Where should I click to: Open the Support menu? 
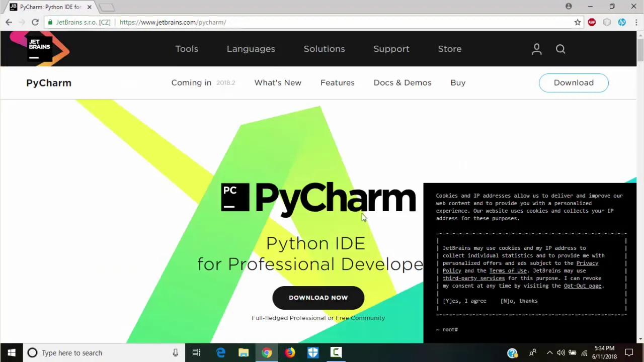click(x=391, y=49)
